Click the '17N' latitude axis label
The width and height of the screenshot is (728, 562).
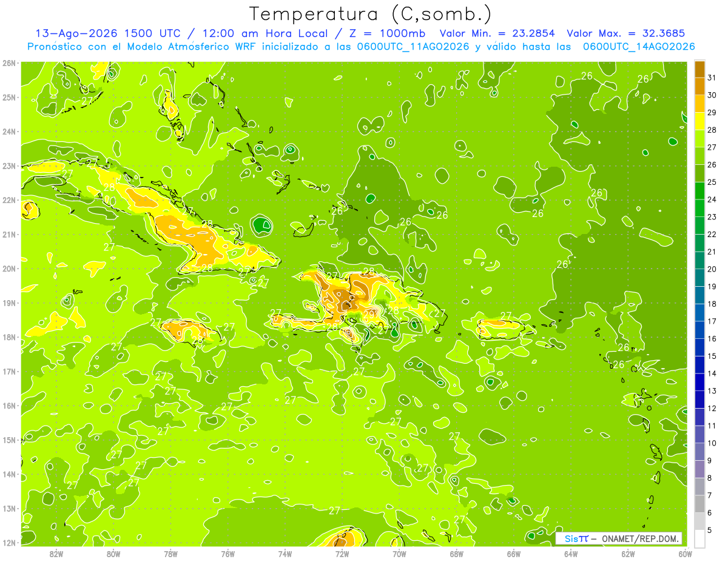pyautogui.click(x=9, y=372)
